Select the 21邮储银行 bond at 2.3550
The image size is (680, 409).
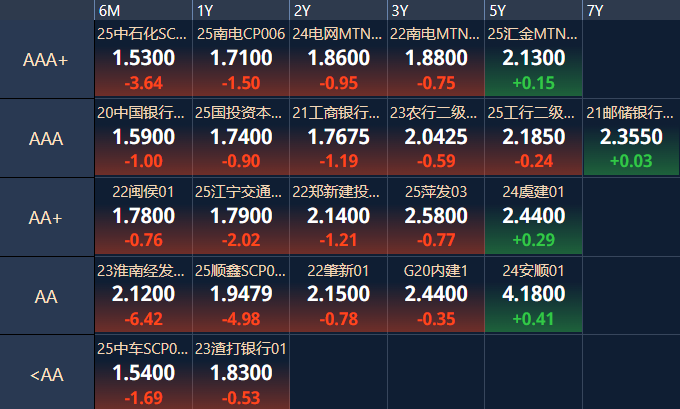(x=630, y=137)
